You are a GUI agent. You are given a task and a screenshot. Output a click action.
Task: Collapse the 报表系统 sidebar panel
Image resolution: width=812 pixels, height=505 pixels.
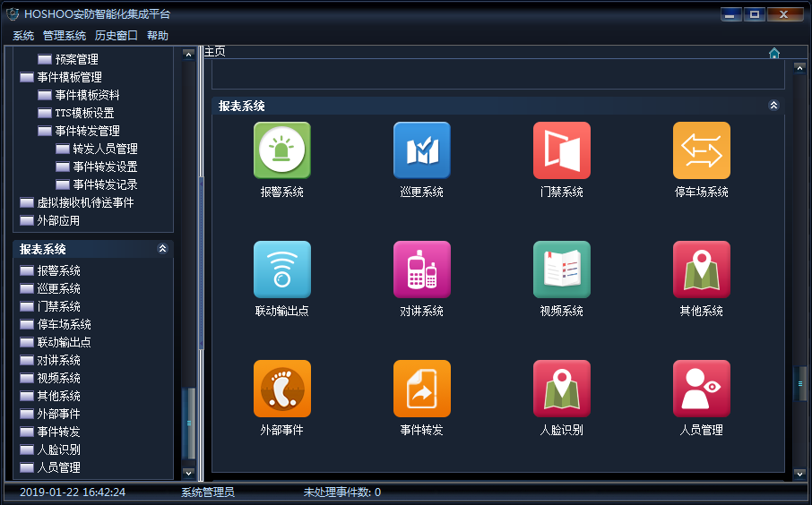coord(162,249)
